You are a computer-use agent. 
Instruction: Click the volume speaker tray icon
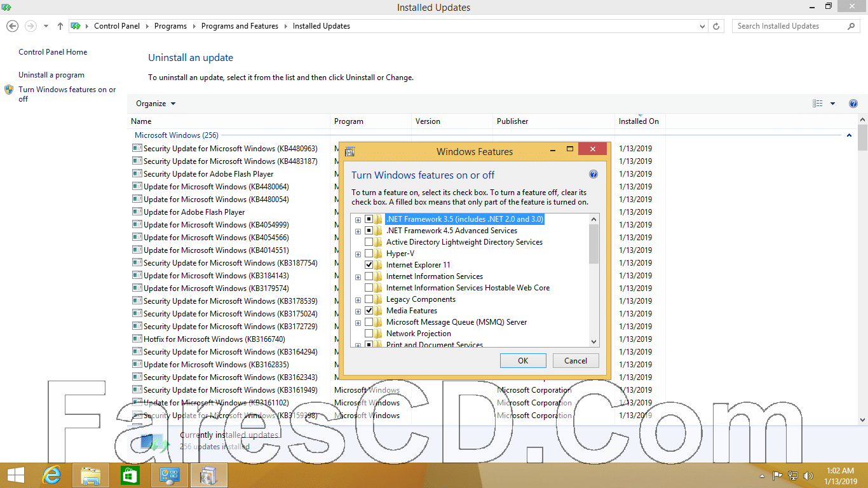coord(808,475)
